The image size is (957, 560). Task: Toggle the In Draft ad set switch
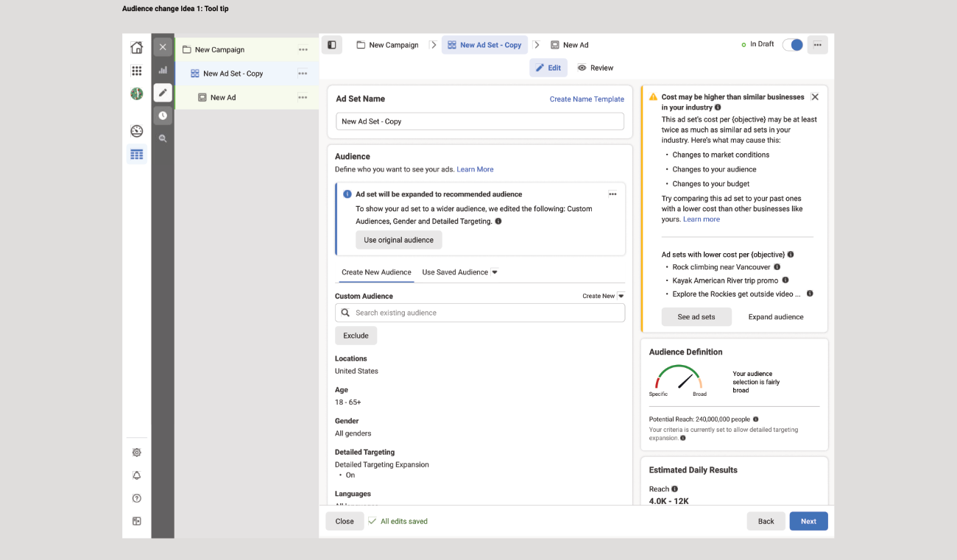(792, 45)
